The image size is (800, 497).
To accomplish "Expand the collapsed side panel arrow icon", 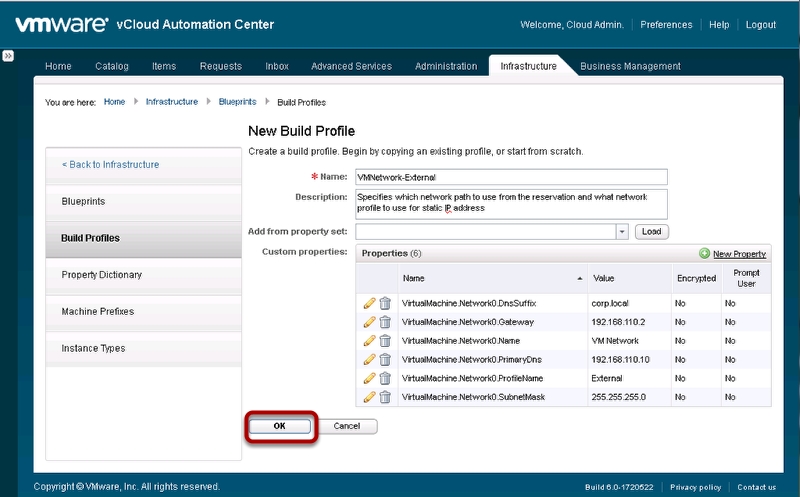I will coord(8,56).
